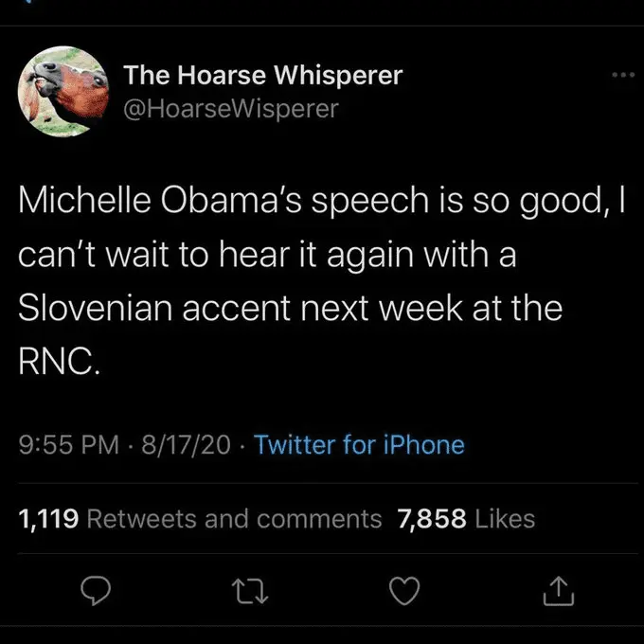Click the Twitter for iPhone link

360,444
